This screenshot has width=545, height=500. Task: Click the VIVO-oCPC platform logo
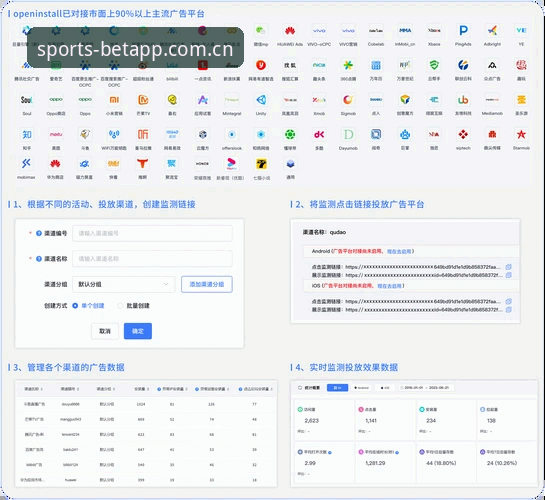[319, 31]
